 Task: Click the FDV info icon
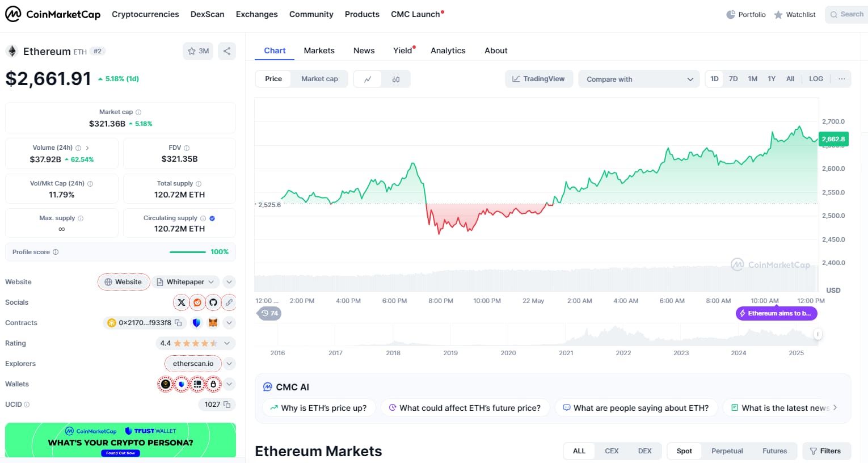(x=187, y=148)
